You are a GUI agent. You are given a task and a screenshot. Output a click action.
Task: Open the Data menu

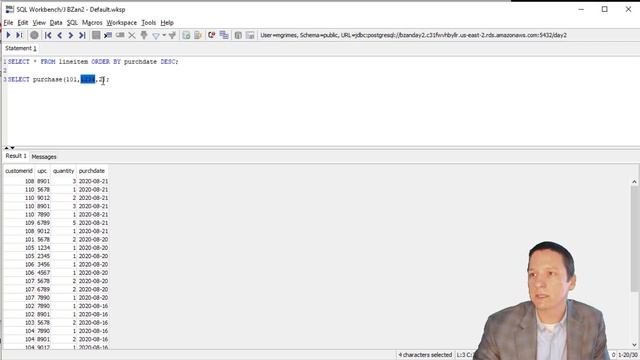56,22
